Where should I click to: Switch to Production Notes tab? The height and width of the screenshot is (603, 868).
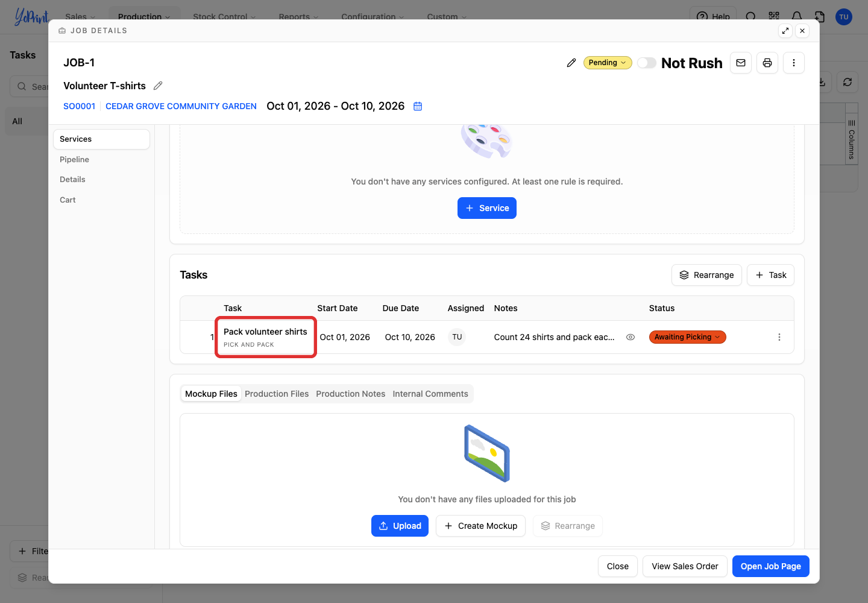(x=350, y=394)
